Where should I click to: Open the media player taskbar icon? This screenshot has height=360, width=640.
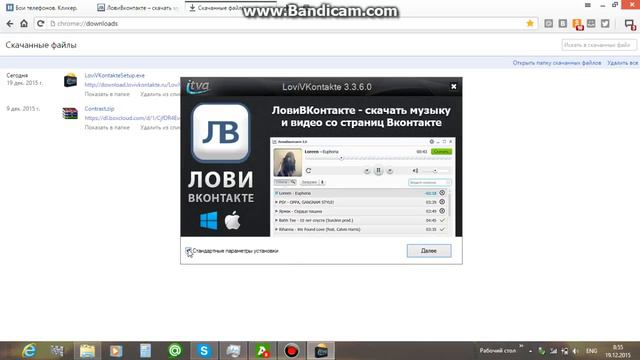[116, 351]
